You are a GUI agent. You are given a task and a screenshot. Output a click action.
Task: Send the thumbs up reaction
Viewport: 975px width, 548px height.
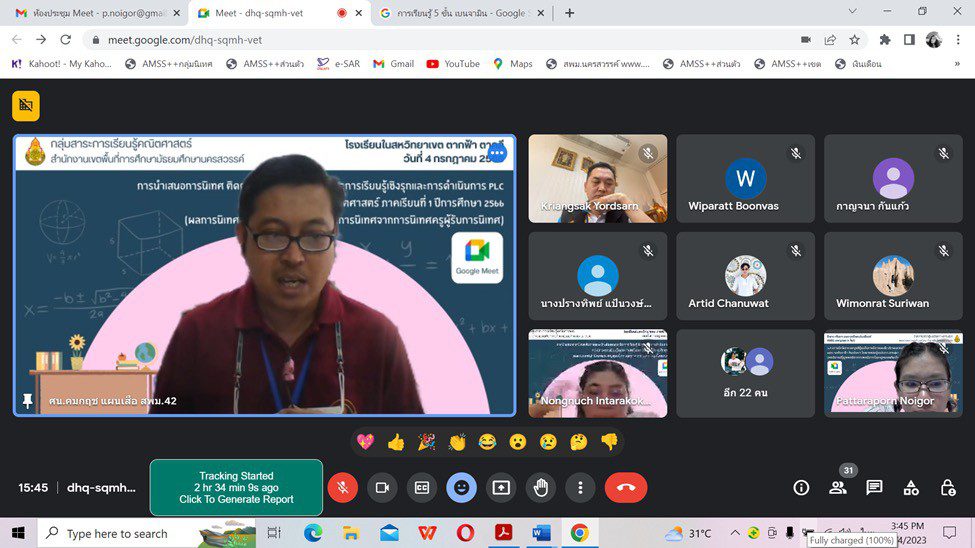(396, 442)
